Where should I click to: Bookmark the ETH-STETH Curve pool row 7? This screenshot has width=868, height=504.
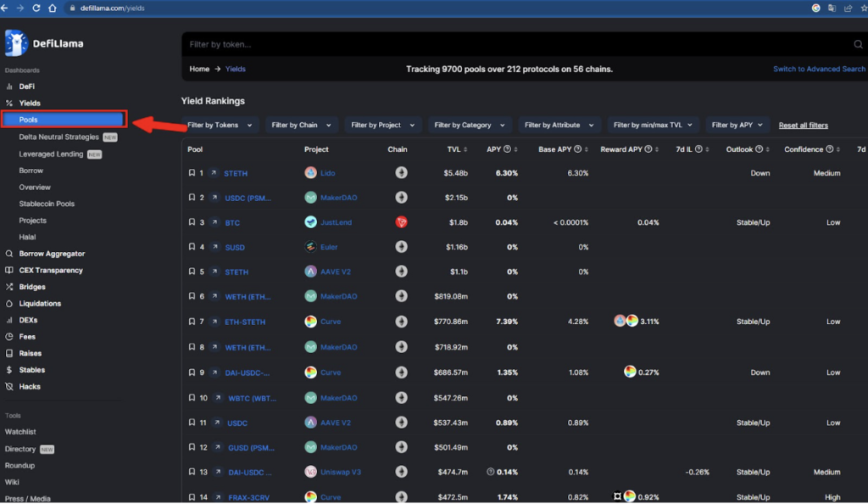[192, 322]
